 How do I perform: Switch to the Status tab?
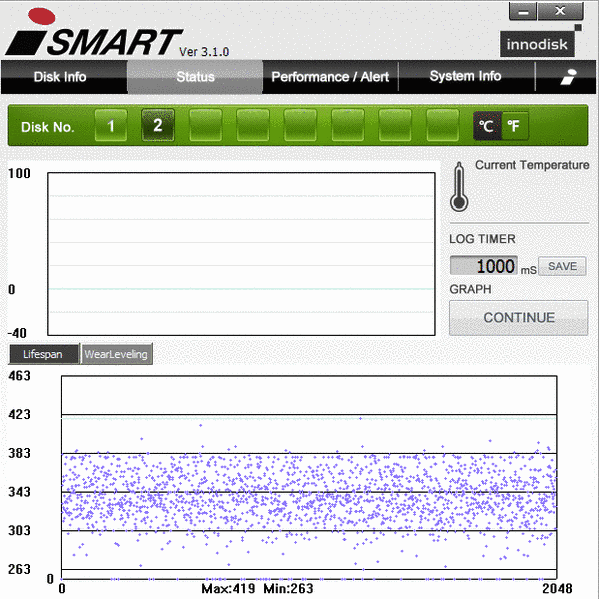click(195, 77)
